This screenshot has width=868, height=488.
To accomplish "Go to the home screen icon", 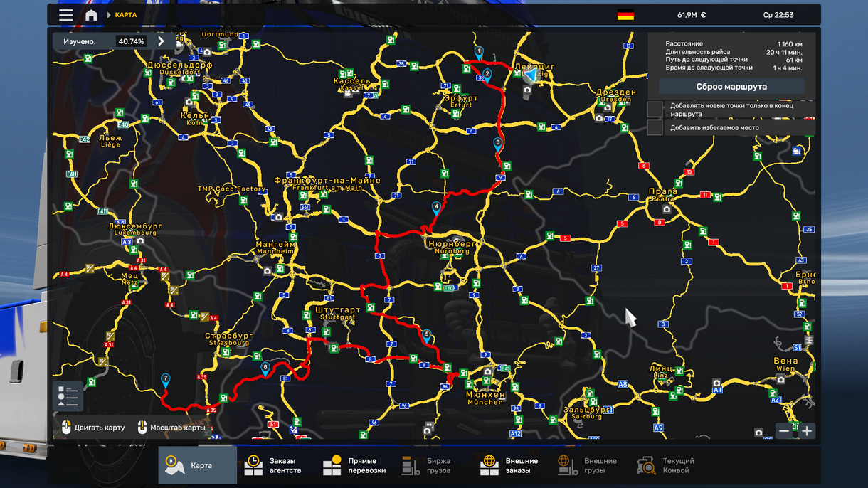I will click(x=91, y=15).
